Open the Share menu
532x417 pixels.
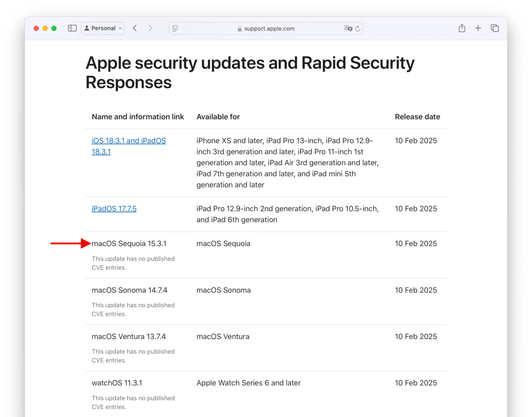point(462,28)
